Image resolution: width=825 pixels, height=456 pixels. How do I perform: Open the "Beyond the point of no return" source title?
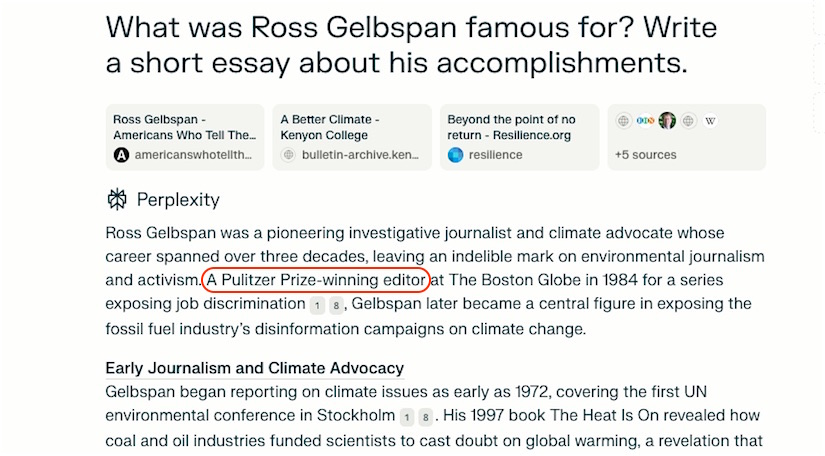pyautogui.click(x=511, y=127)
